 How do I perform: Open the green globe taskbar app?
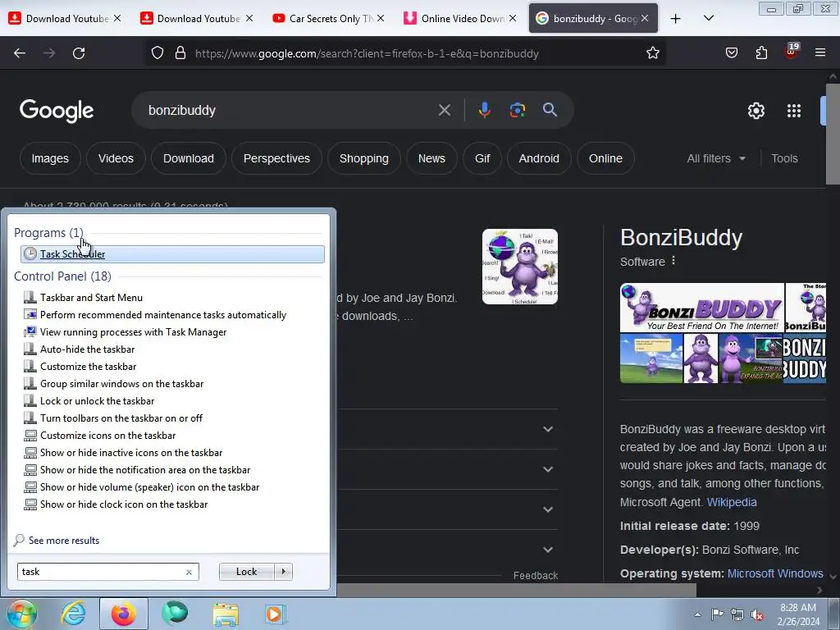[x=175, y=614]
